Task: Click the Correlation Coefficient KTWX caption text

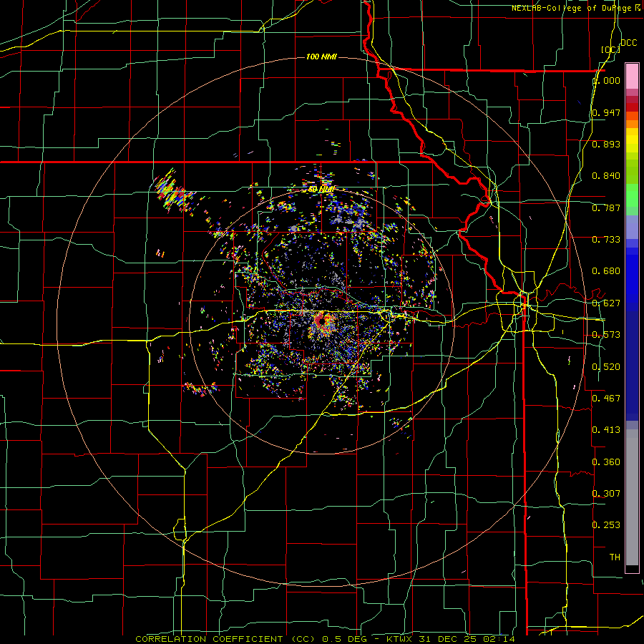Action: [326, 639]
